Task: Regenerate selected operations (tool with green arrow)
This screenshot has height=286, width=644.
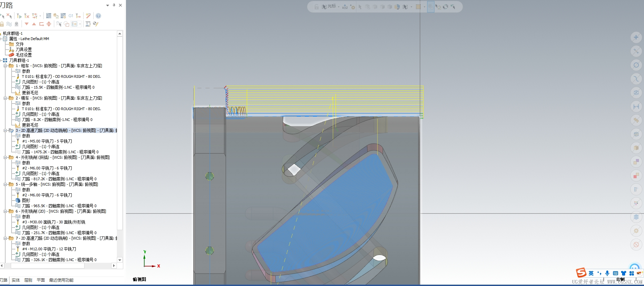Action: click(x=19, y=16)
